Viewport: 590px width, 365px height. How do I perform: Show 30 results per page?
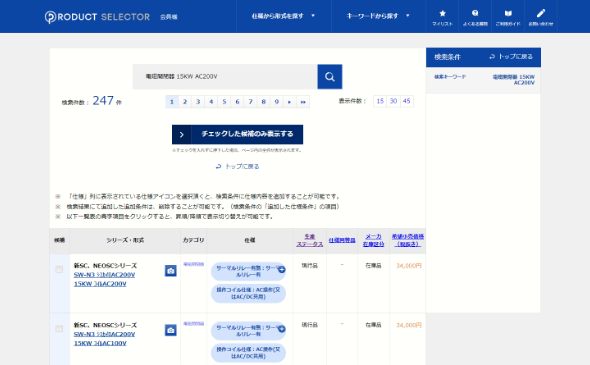click(x=393, y=101)
